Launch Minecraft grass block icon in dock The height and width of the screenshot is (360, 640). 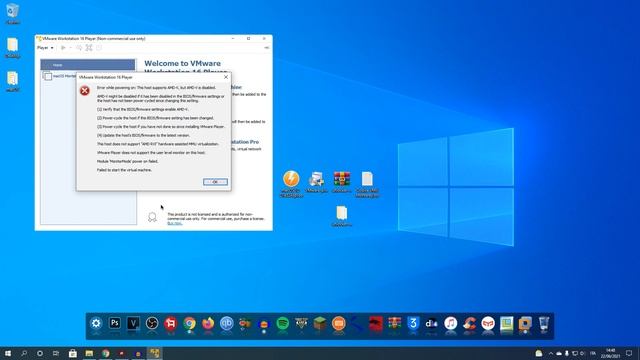coord(320,323)
